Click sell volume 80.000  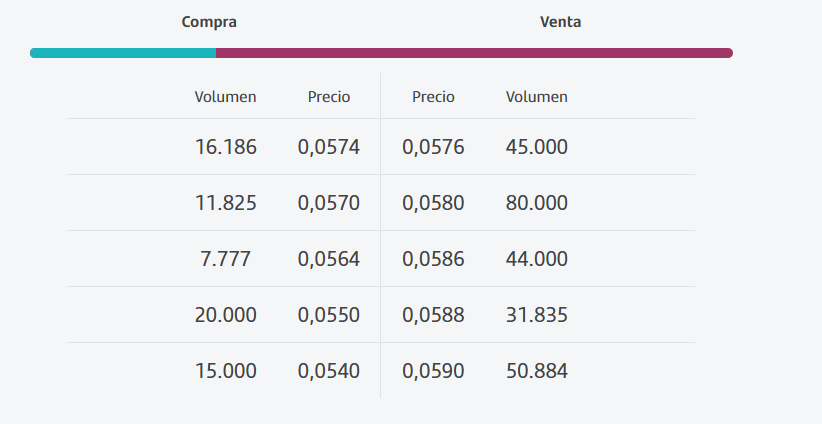(537, 203)
